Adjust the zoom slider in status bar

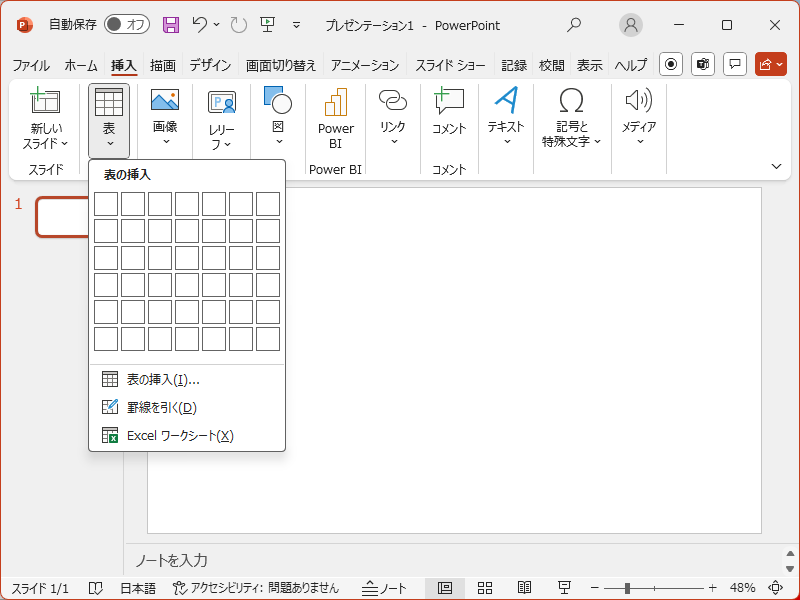[x=627, y=588]
